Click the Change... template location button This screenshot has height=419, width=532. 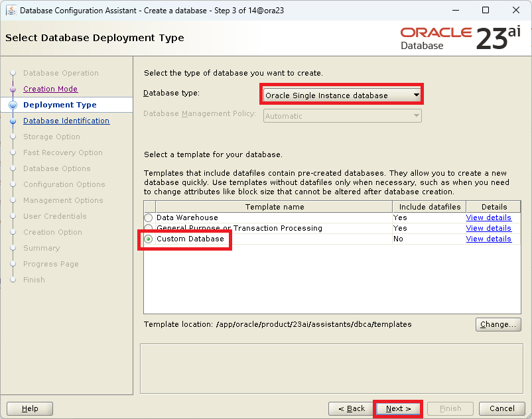[x=498, y=324]
